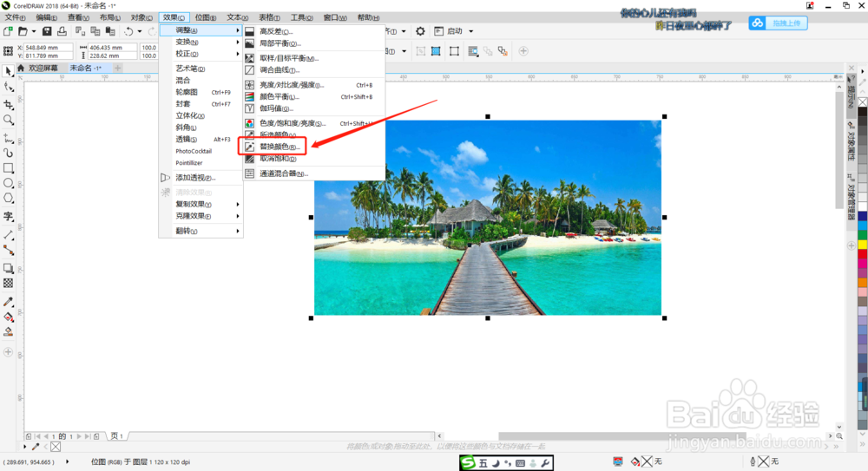Image resolution: width=868 pixels, height=471 pixels.
Task: Open the 启动 launcher dropdown
Action: click(x=471, y=31)
